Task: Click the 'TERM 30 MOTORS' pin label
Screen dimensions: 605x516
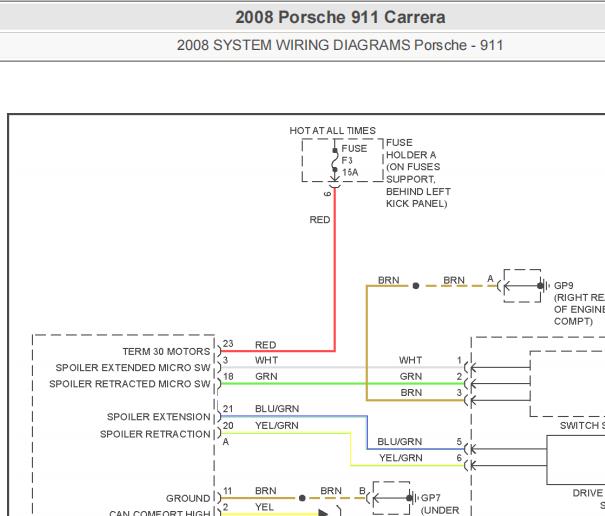Action: (166, 352)
